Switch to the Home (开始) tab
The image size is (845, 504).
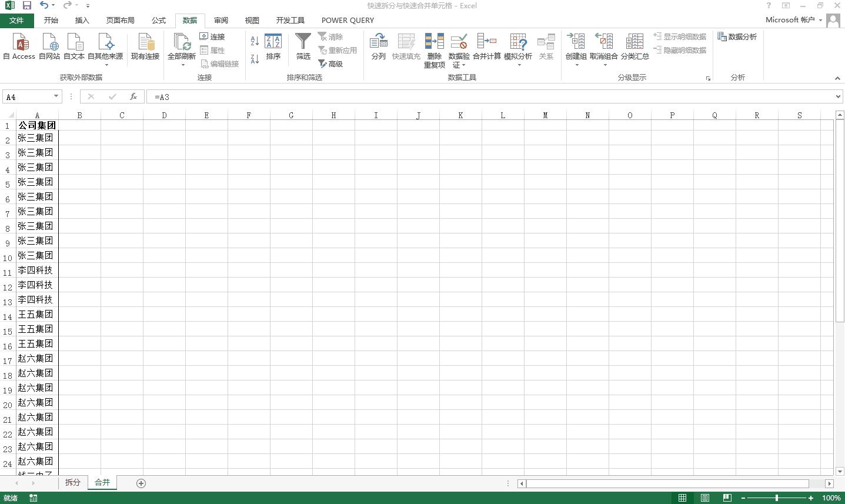click(51, 20)
